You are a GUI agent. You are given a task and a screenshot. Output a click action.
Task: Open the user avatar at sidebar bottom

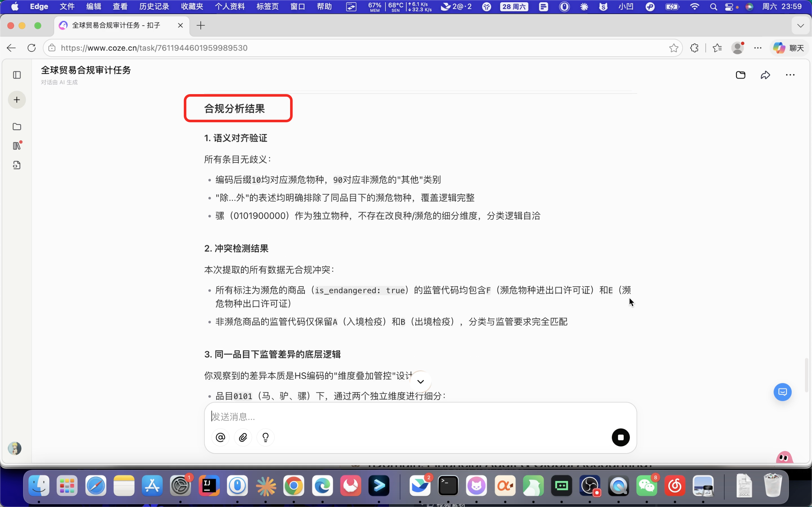14,448
